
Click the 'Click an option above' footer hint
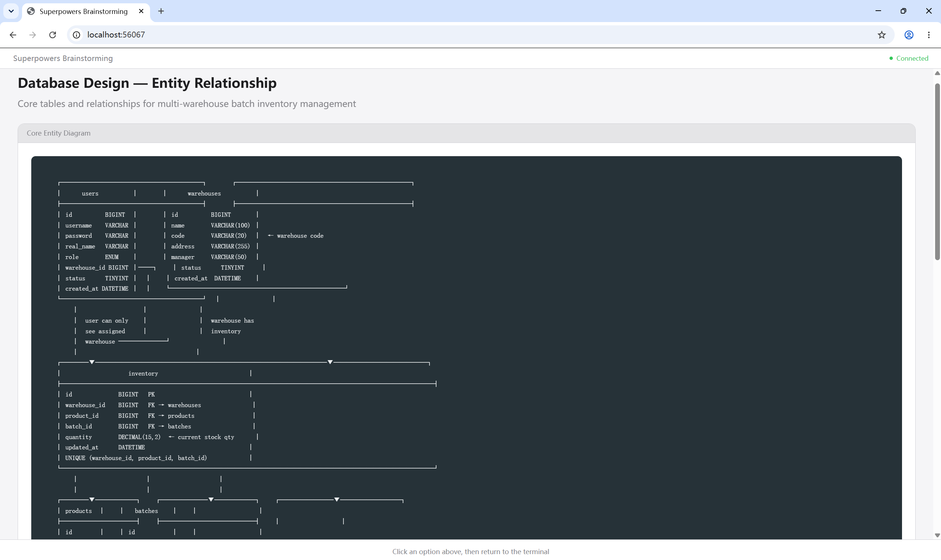(x=471, y=551)
